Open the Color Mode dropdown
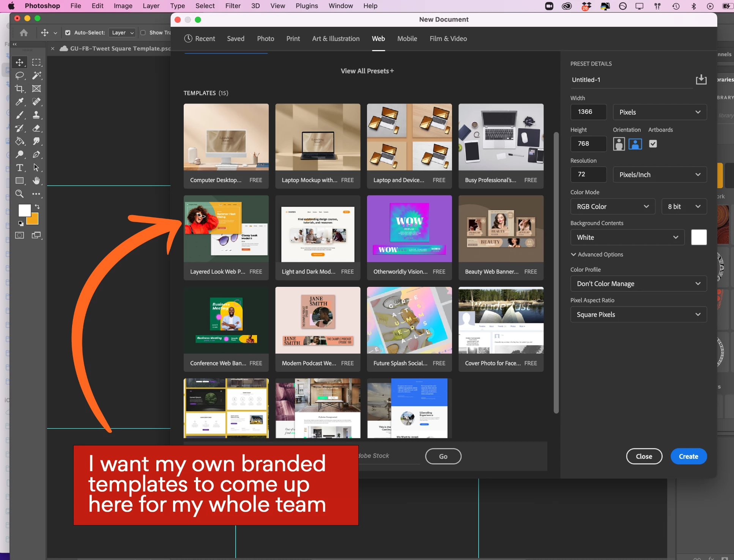734x560 pixels. click(613, 206)
